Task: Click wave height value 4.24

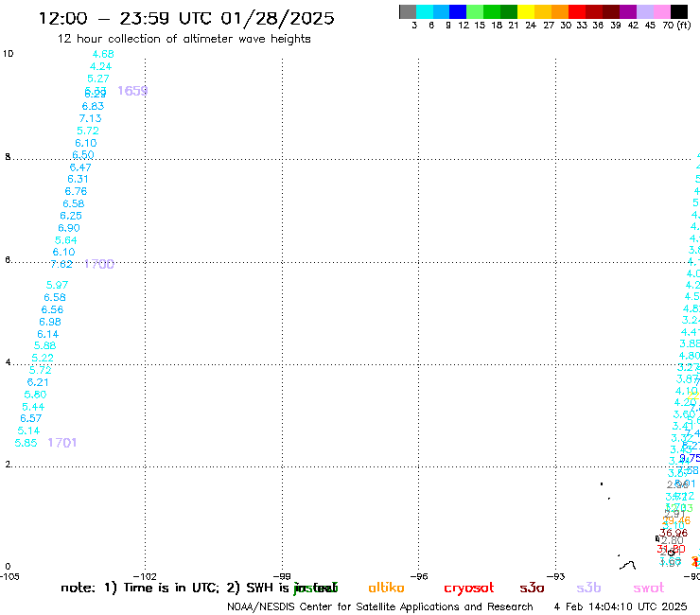Action: [x=100, y=66]
